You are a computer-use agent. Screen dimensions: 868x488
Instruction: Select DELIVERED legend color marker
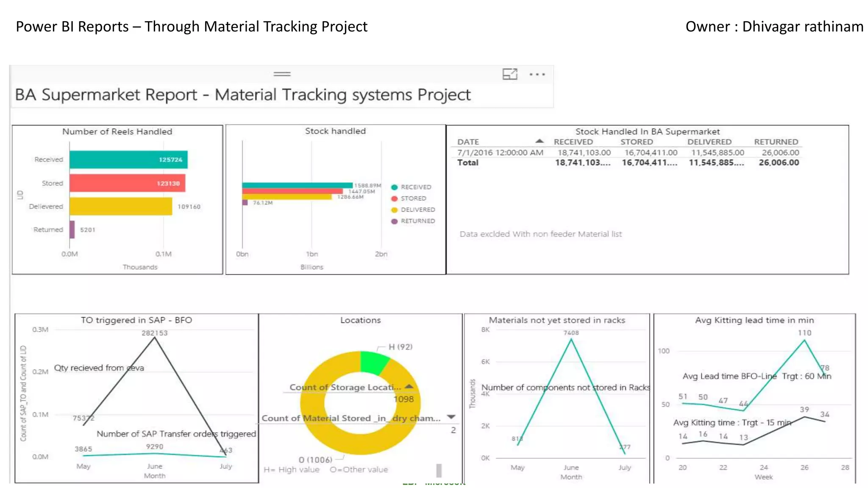(x=394, y=210)
